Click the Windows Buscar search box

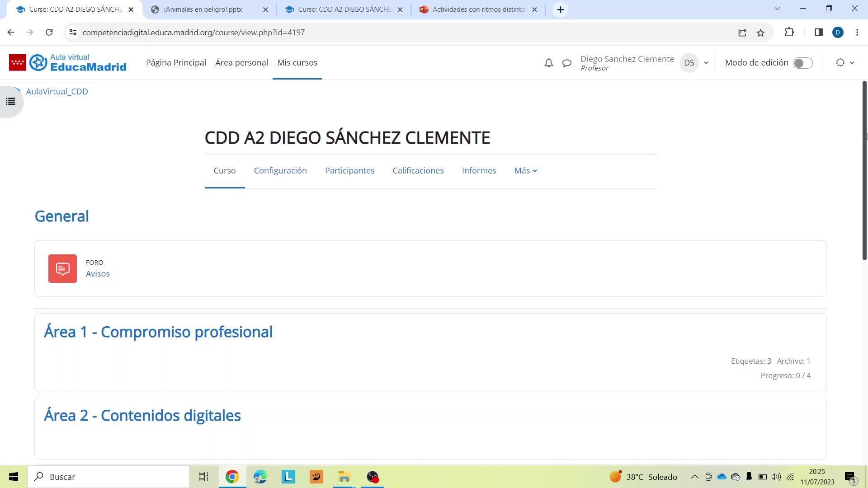point(108,477)
